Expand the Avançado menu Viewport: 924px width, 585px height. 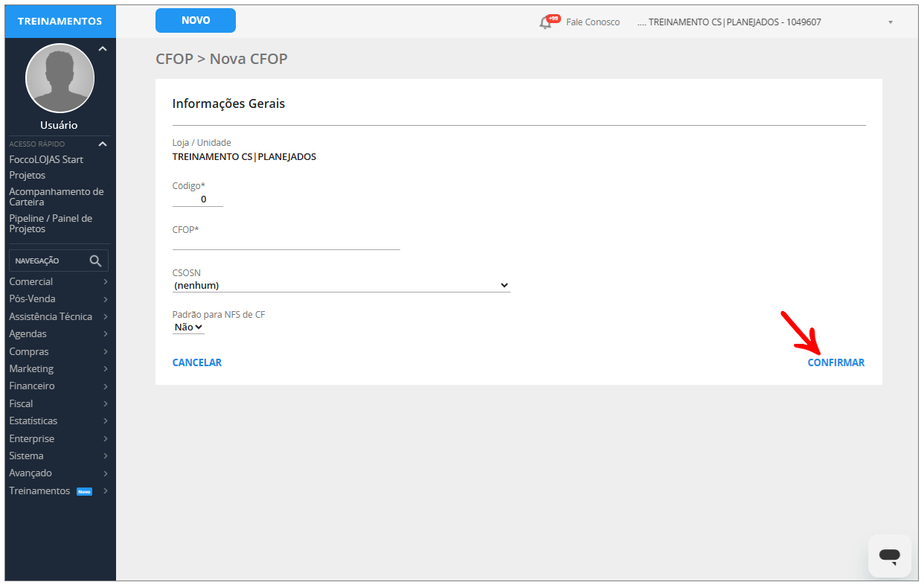coord(59,473)
